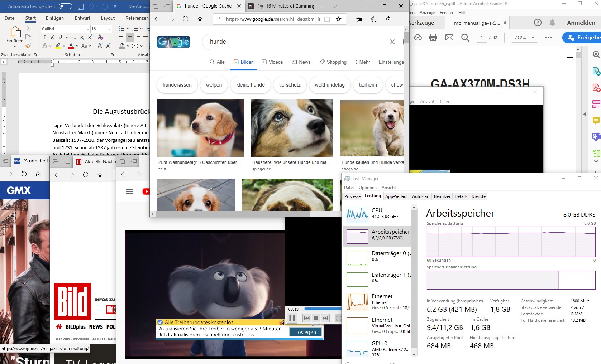Expand the font color dropdown arrow

[77, 46]
